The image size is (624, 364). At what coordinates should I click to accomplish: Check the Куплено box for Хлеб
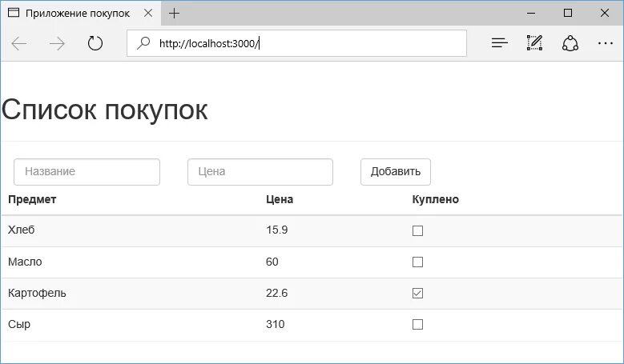click(417, 231)
